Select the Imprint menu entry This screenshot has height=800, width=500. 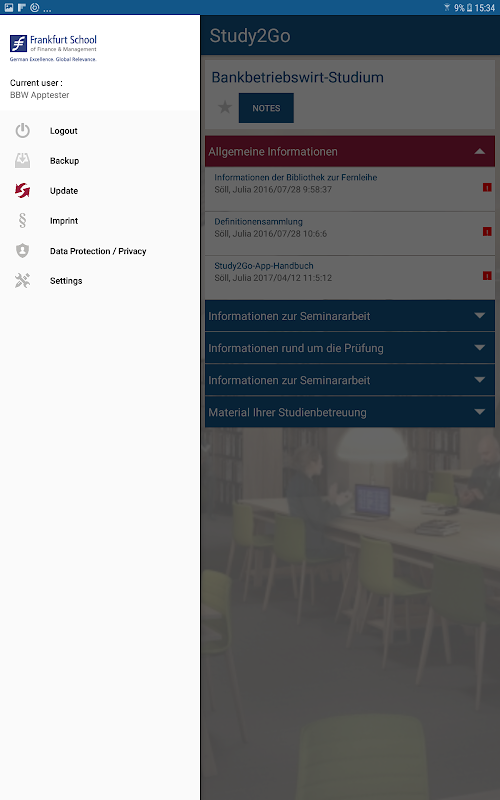pyautogui.click(x=100, y=220)
